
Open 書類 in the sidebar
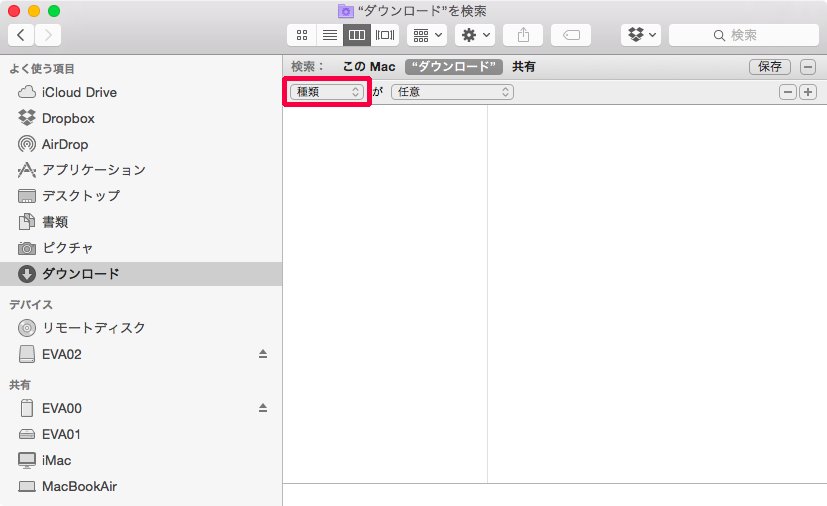141,222
